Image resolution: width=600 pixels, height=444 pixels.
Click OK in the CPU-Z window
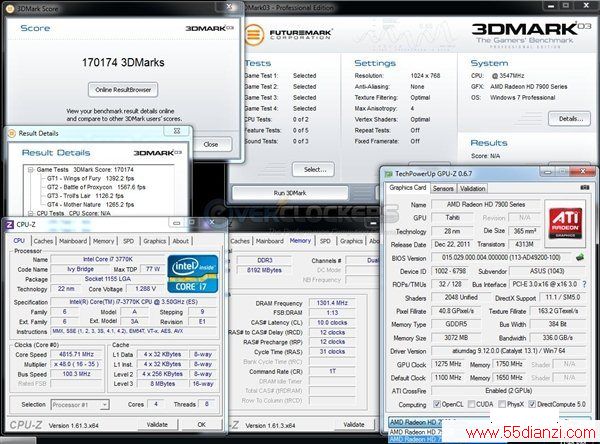pos(202,424)
